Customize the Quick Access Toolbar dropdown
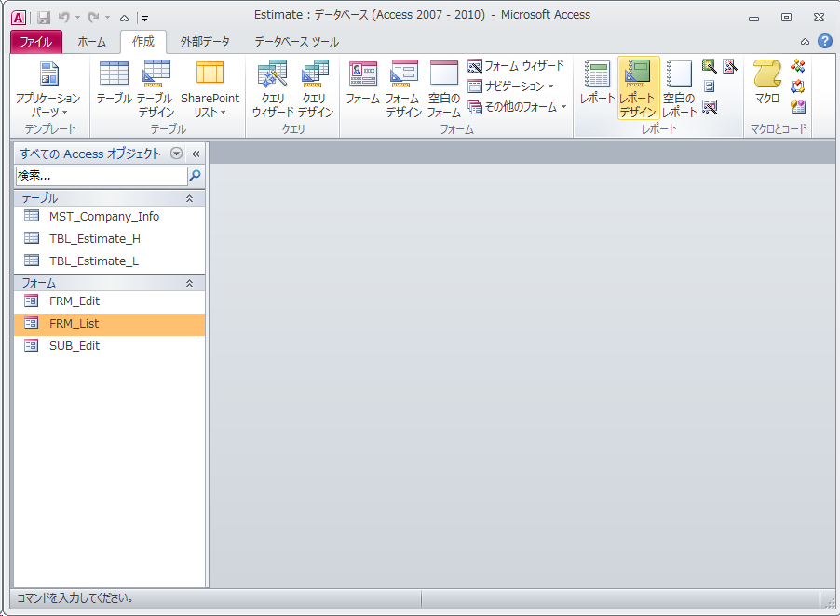 (144, 19)
